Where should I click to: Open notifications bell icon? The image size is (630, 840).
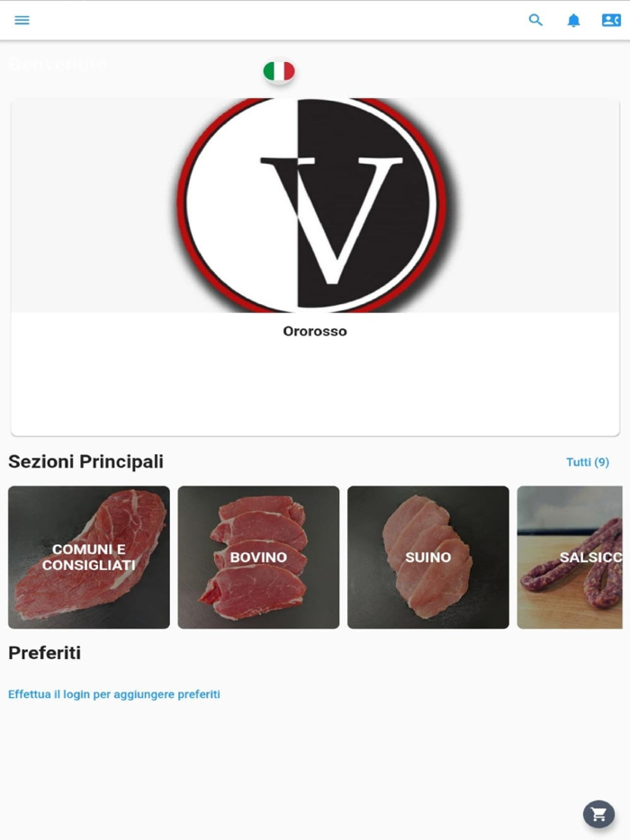pos(573,21)
